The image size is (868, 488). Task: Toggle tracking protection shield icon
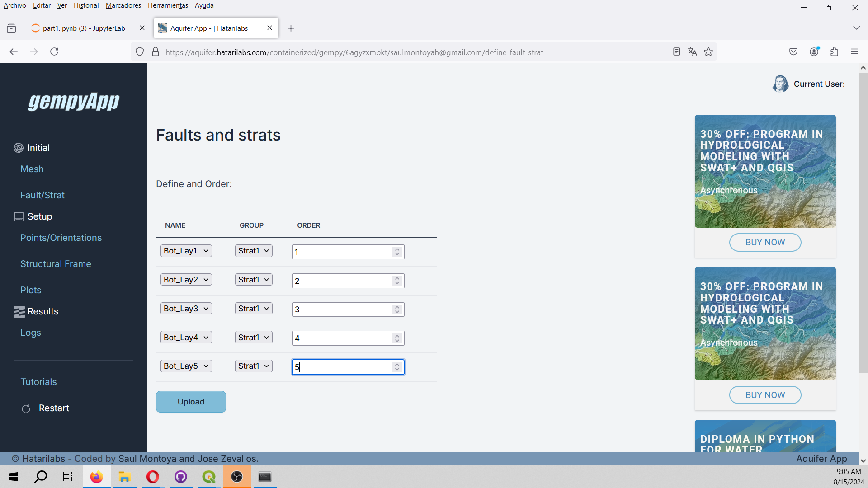139,52
